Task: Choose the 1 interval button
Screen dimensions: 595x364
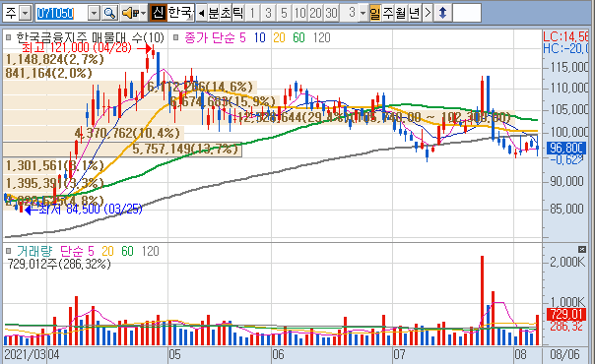Action: [252, 13]
